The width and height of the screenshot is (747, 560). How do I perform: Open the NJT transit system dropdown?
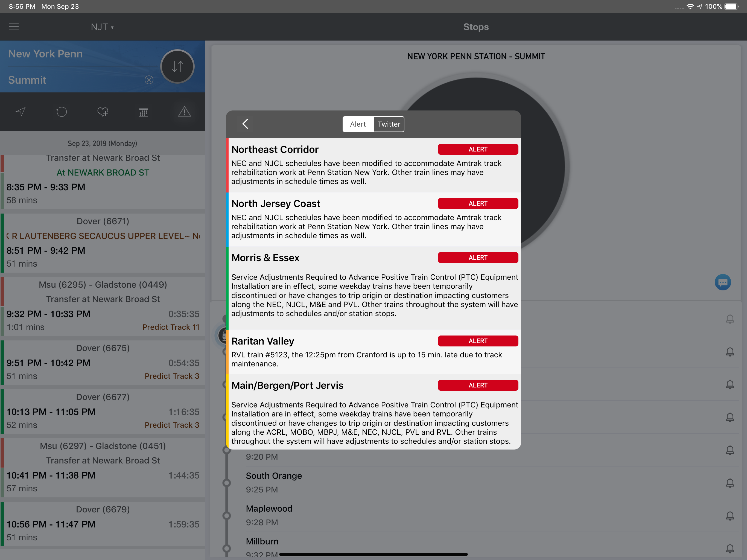point(102,27)
